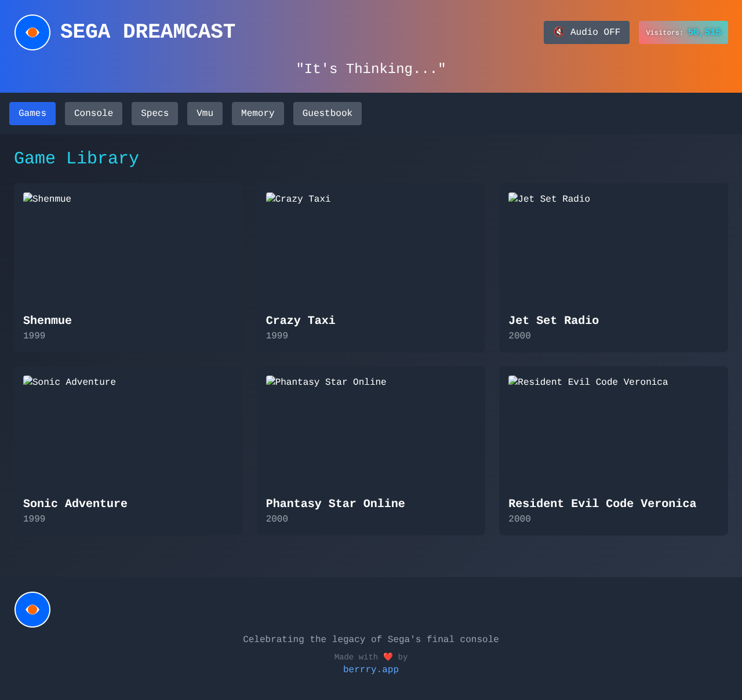Select the Crazy Taxi game card
The height and width of the screenshot is (700, 742).
[x=370, y=268]
